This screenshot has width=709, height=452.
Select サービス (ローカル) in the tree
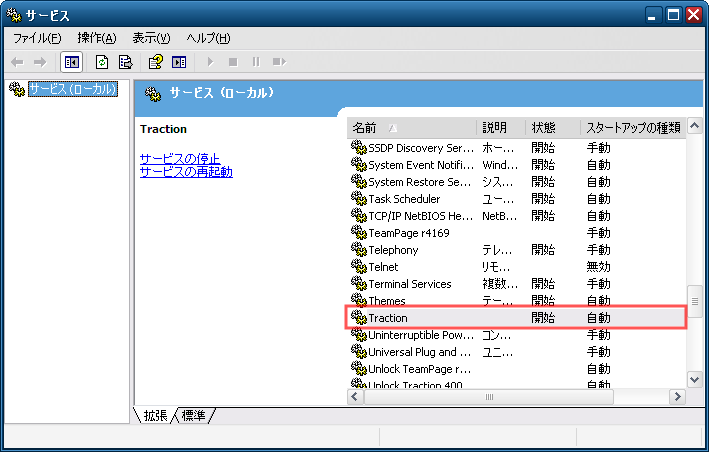coord(72,89)
